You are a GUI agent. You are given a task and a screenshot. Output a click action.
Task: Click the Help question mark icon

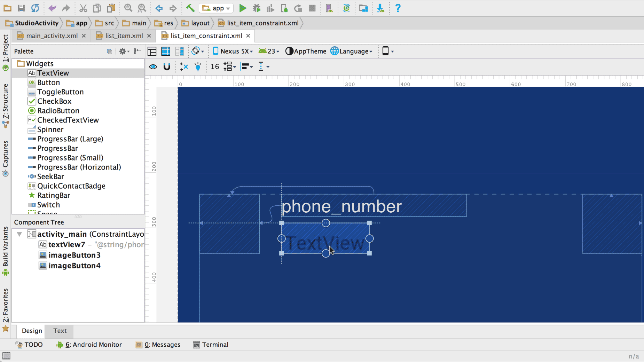pos(398,8)
